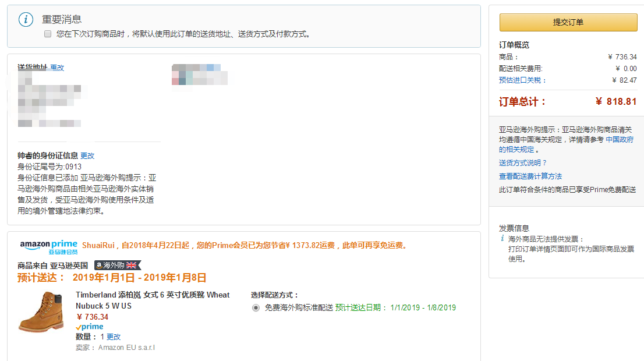
Task: Click the 预估进口关税 amount ¥ 82.47
Action: pos(624,80)
